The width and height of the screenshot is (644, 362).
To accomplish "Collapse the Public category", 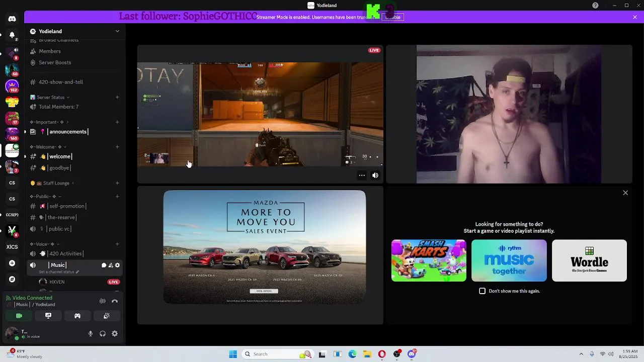I will (45, 197).
